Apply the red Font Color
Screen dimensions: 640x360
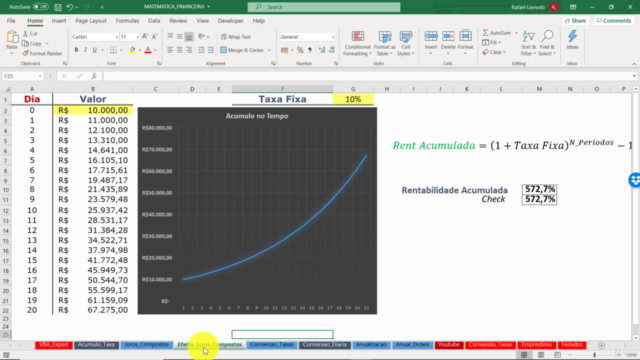click(x=148, y=50)
